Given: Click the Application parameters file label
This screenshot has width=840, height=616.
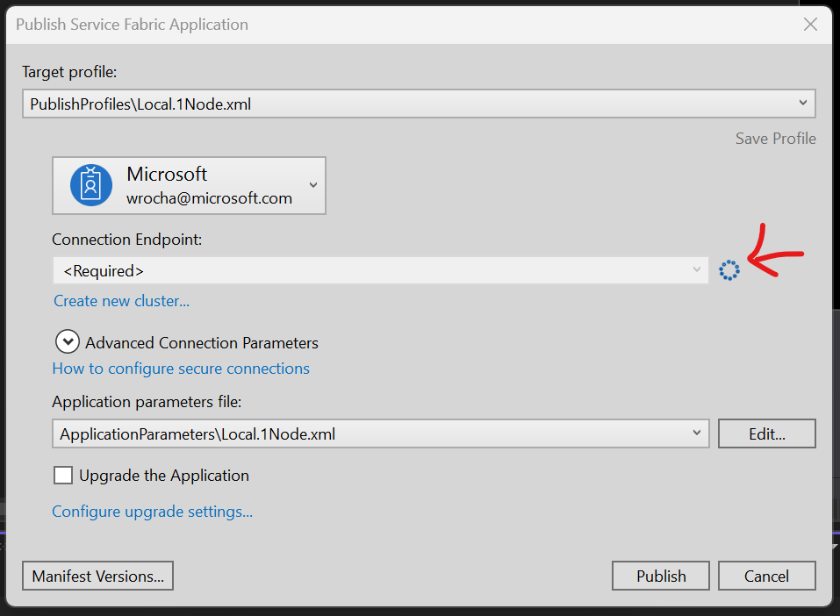Looking at the screenshot, I should 147,402.
